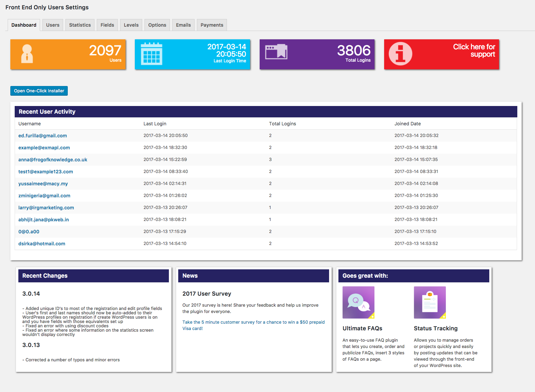Click the username link 0@0.a00

pos(29,231)
